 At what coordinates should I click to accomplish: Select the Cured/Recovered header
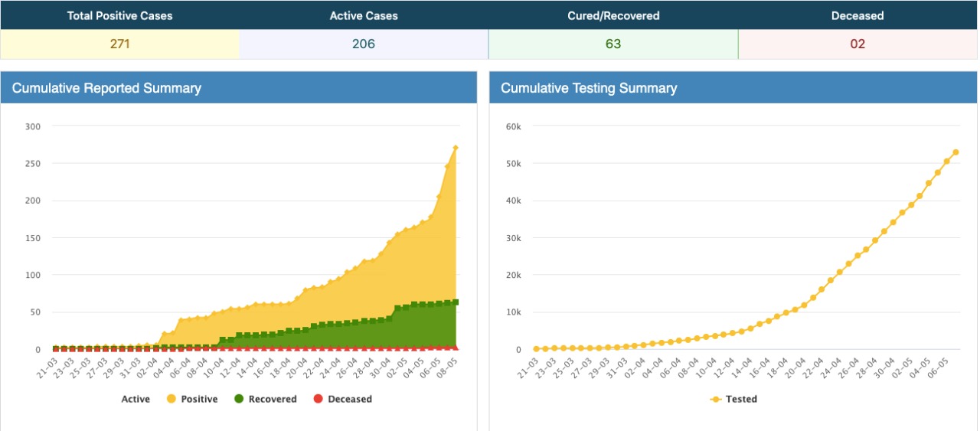pos(612,15)
